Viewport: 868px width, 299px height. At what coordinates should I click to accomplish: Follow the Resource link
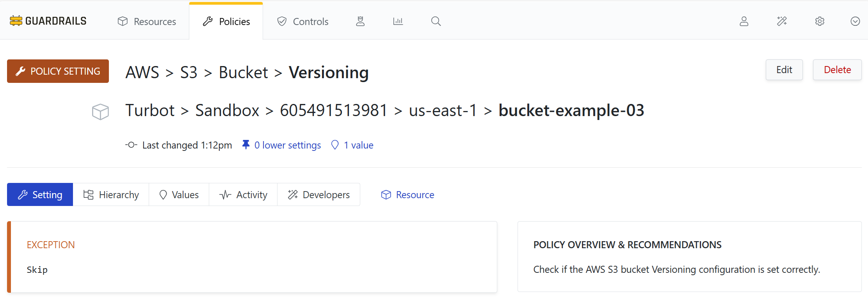407,195
